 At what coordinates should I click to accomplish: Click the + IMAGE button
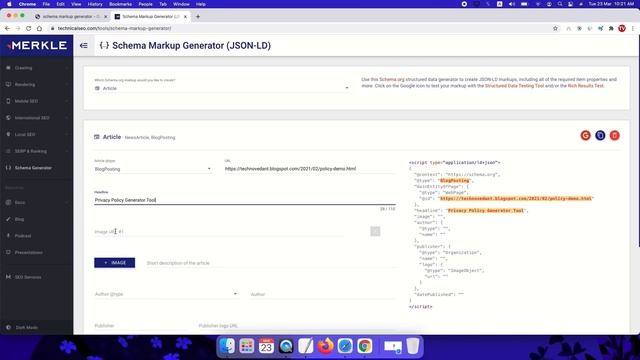tap(115, 263)
